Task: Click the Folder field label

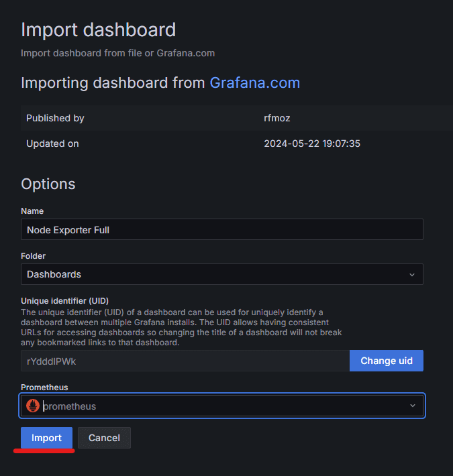Action: pos(33,256)
